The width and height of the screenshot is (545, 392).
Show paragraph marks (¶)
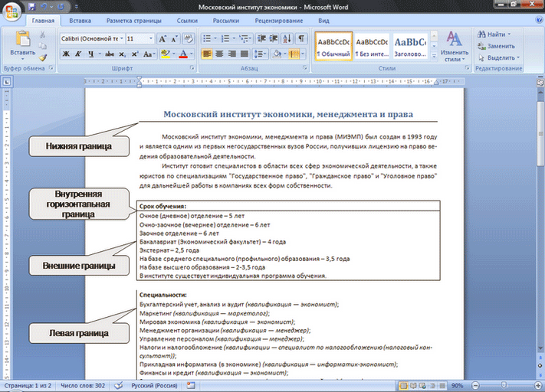pyautogui.click(x=301, y=38)
